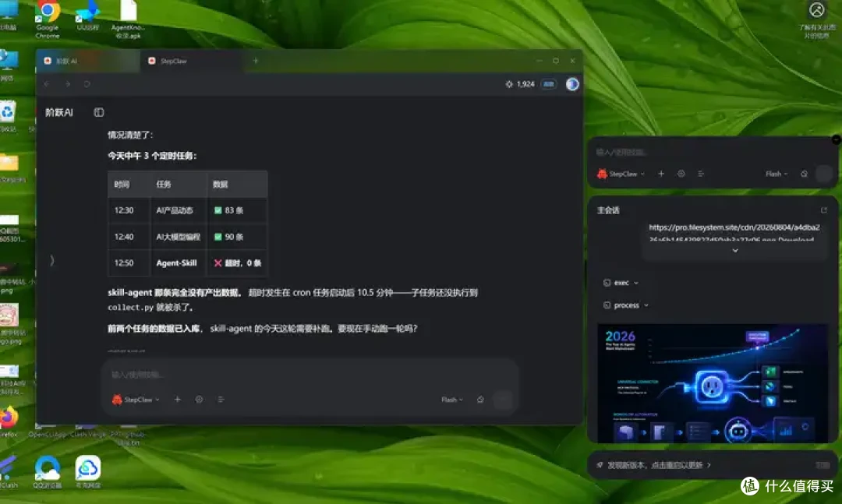Click plus button in floating panel input bar

tap(661, 174)
